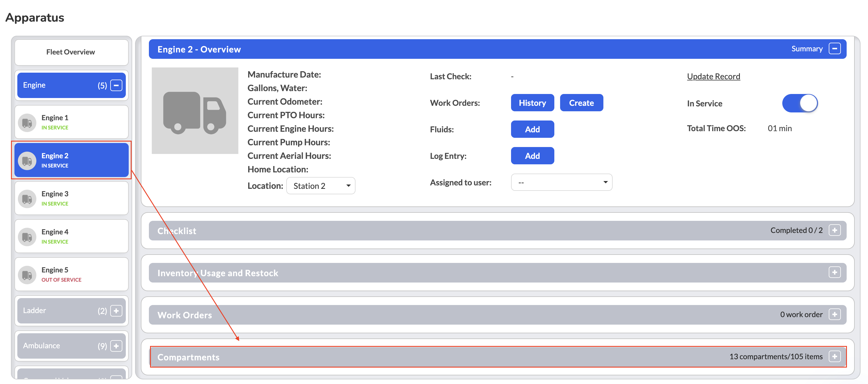Viewport: 868px width, 384px height.
Task: Add a Fluids entry
Action: click(532, 129)
